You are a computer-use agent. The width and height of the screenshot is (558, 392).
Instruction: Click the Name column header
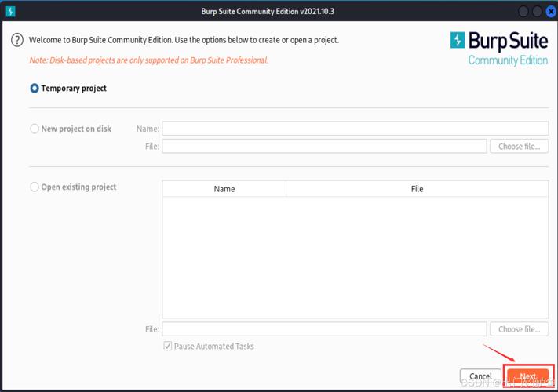pyautogui.click(x=224, y=189)
